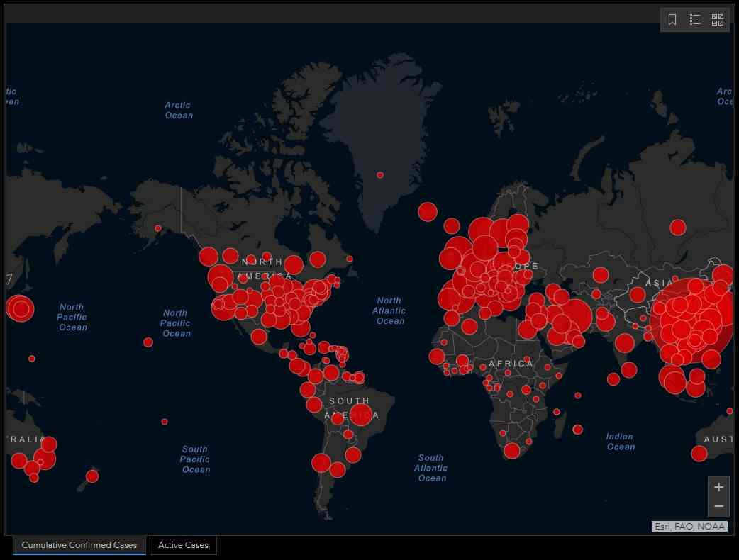
Task: Select the Cumulative Confirmed Cases tab
Action: [x=79, y=545]
